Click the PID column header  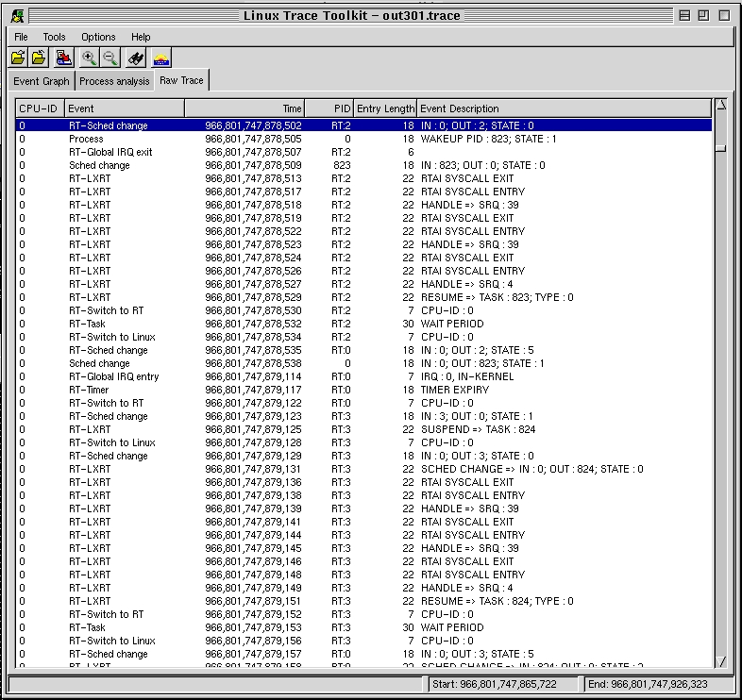coord(329,108)
